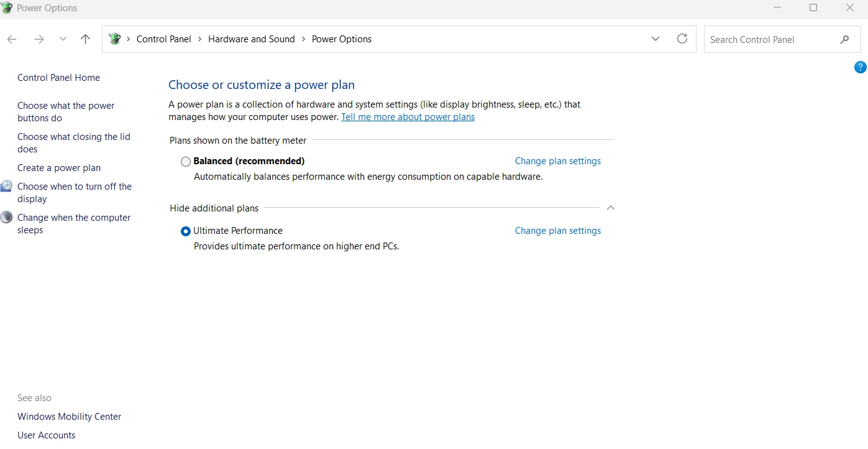Open Change when the computer sleeps

(x=74, y=224)
